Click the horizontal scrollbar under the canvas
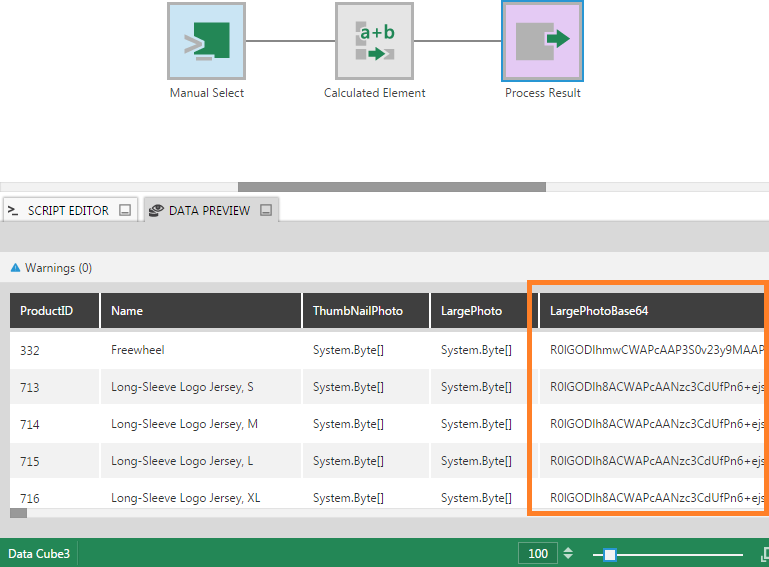This screenshot has height=567, width=769. [391, 186]
